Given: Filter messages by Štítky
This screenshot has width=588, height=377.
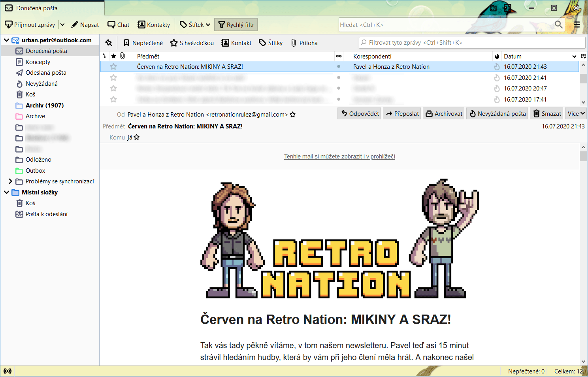Looking at the screenshot, I should (x=271, y=43).
